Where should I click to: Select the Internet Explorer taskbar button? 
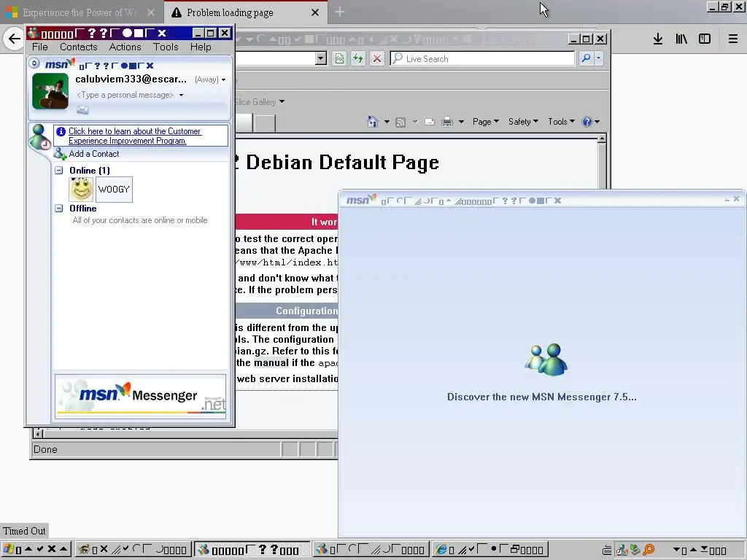tap(491, 550)
